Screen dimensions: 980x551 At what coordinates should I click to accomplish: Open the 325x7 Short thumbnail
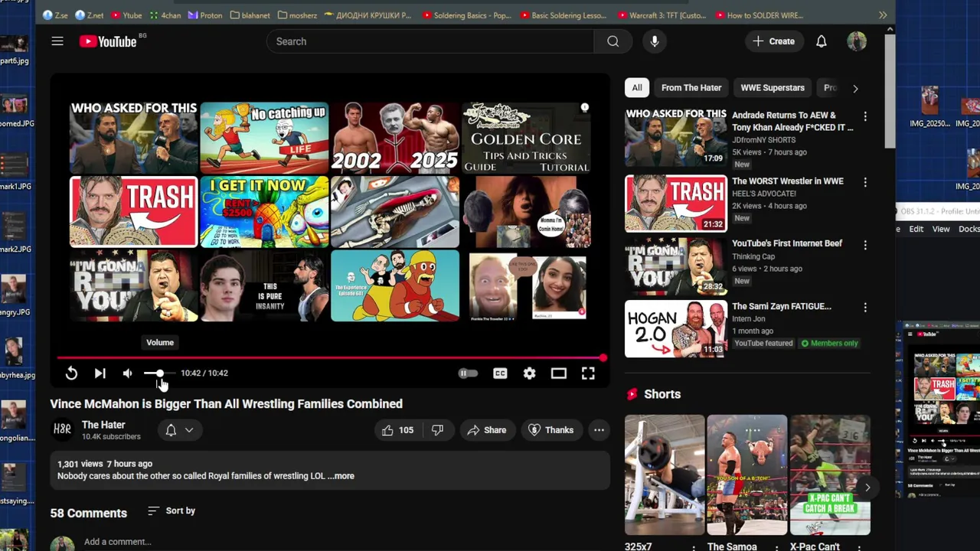[665, 474]
